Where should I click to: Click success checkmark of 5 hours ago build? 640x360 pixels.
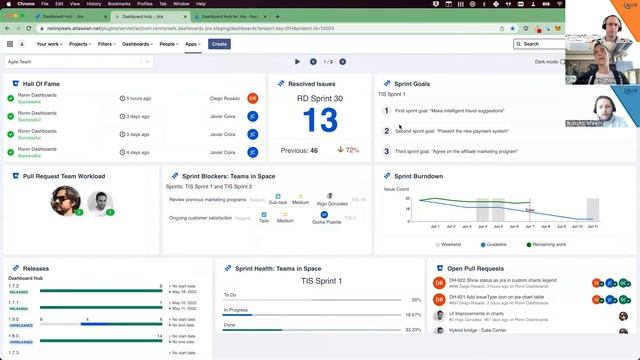tap(11, 98)
